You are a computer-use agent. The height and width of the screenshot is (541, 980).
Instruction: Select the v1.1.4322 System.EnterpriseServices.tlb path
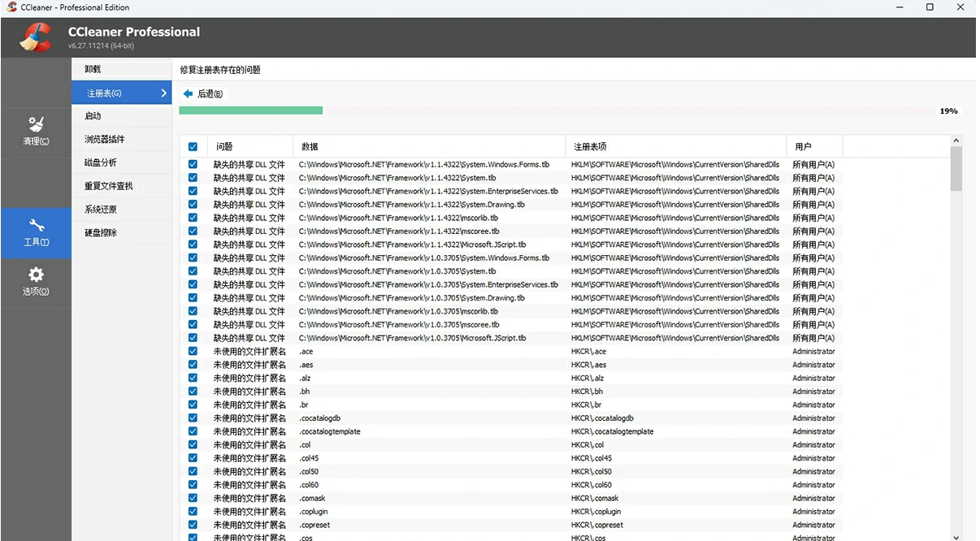point(428,191)
